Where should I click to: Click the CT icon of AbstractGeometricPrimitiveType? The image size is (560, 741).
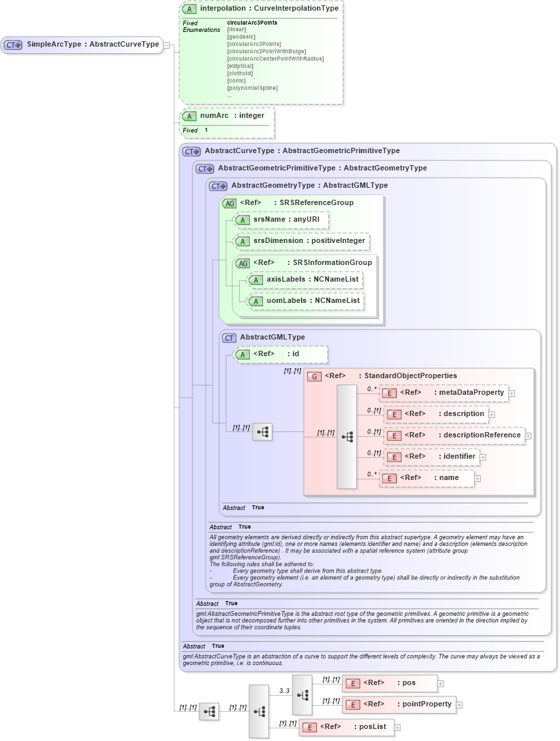coord(205,168)
